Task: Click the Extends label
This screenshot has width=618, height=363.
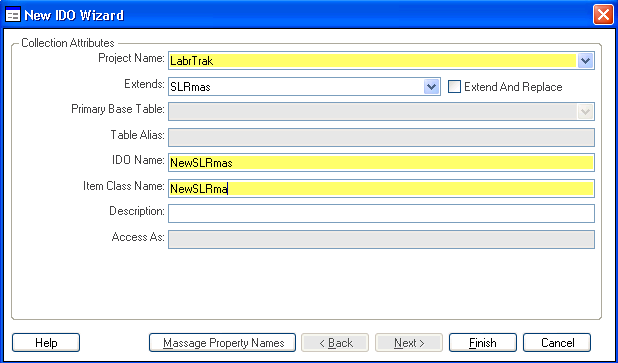Action: coord(144,84)
